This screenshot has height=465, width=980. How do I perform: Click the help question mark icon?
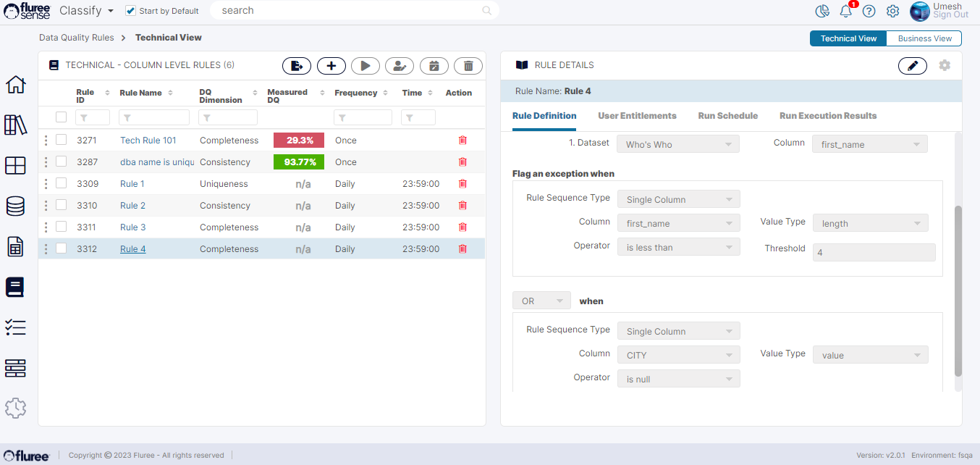point(869,11)
